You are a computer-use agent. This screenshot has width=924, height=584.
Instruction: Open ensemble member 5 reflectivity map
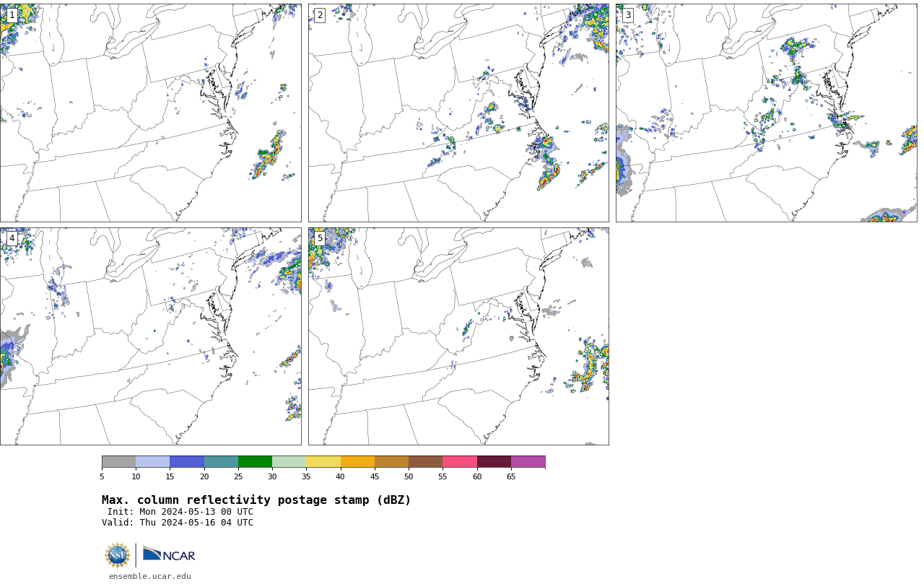click(458, 336)
